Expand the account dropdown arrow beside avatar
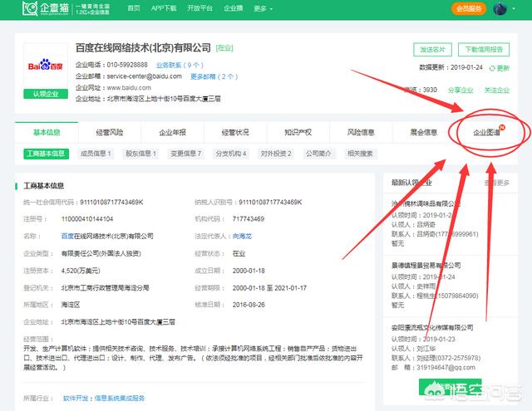 tap(514, 9)
